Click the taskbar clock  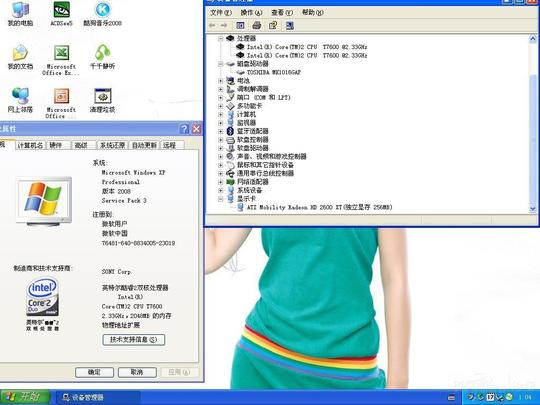(x=525, y=397)
